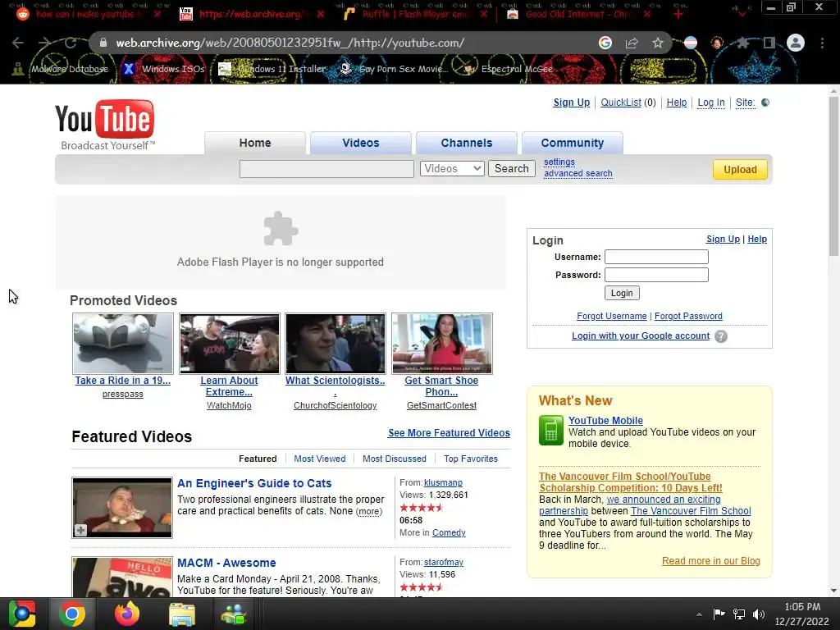Click the YouTube Mobile phone icon
The width and height of the screenshot is (840, 630).
click(550, 430)
